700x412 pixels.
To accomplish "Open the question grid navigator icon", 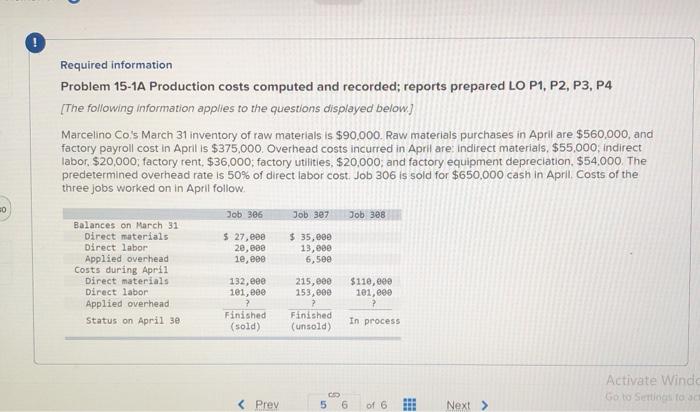I will click(x=409, y=404).
